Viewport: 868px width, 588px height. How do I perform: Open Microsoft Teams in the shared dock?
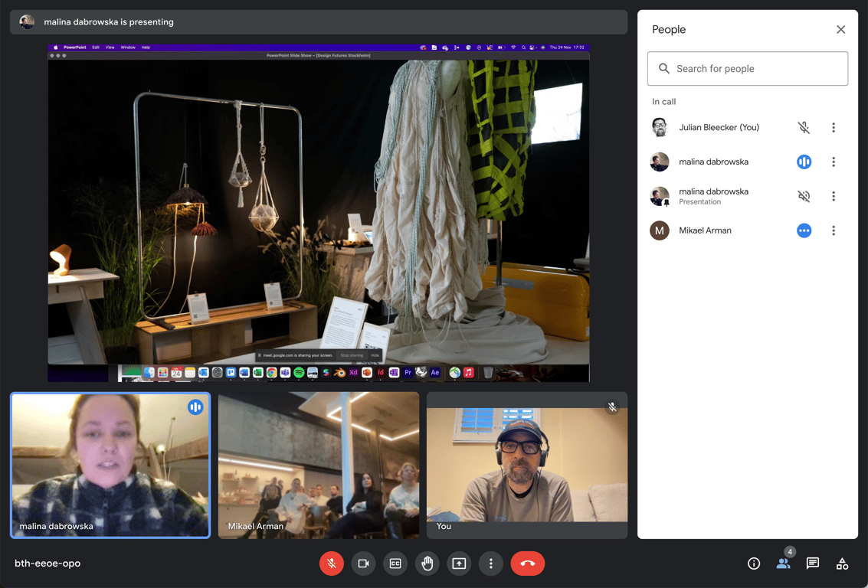(285, 373)
